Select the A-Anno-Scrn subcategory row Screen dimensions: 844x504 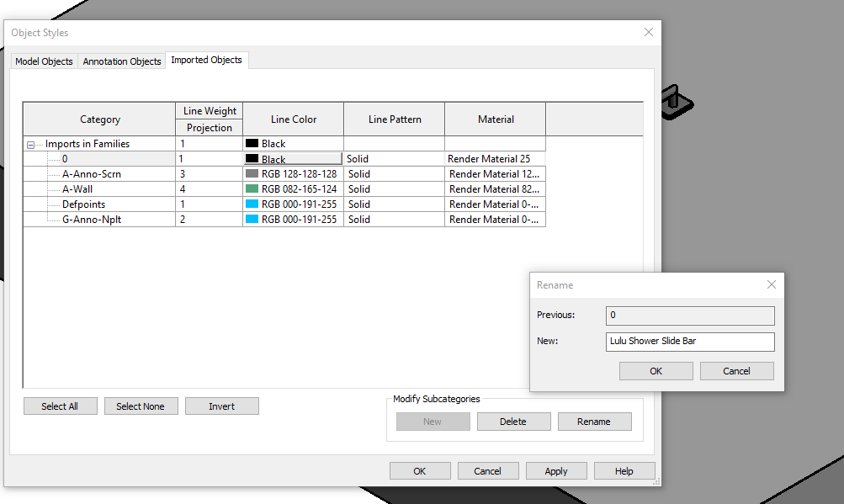[x=99, y=174]
